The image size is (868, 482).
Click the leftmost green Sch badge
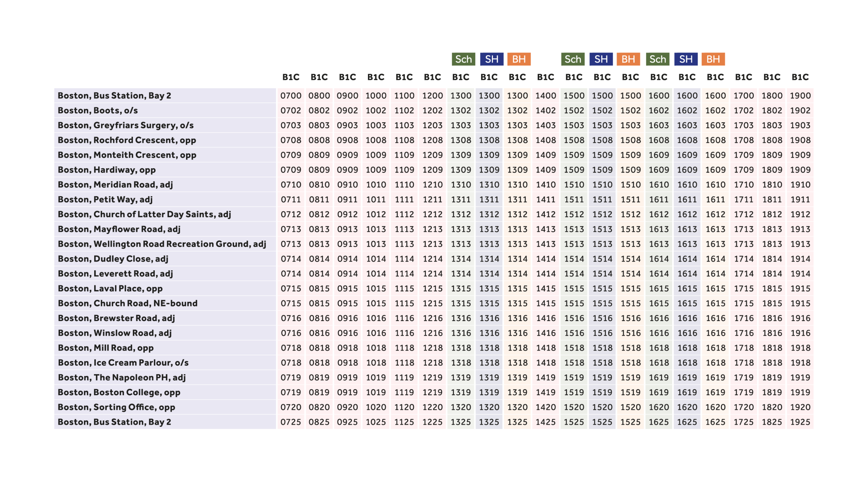(463, 59)
